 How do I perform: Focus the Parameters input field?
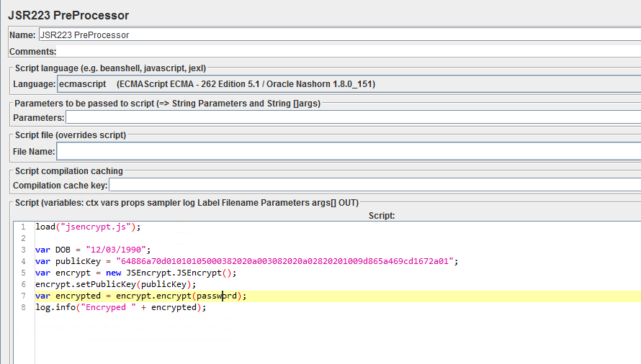click(353, 118)
